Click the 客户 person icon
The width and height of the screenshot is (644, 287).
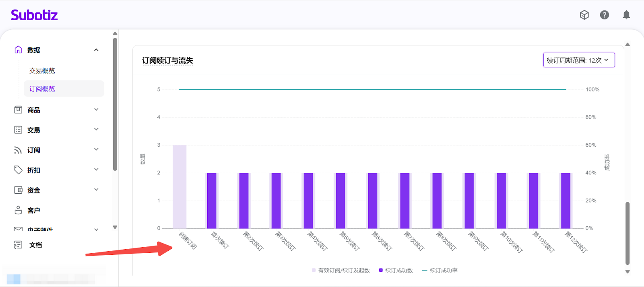pos(18,210)
